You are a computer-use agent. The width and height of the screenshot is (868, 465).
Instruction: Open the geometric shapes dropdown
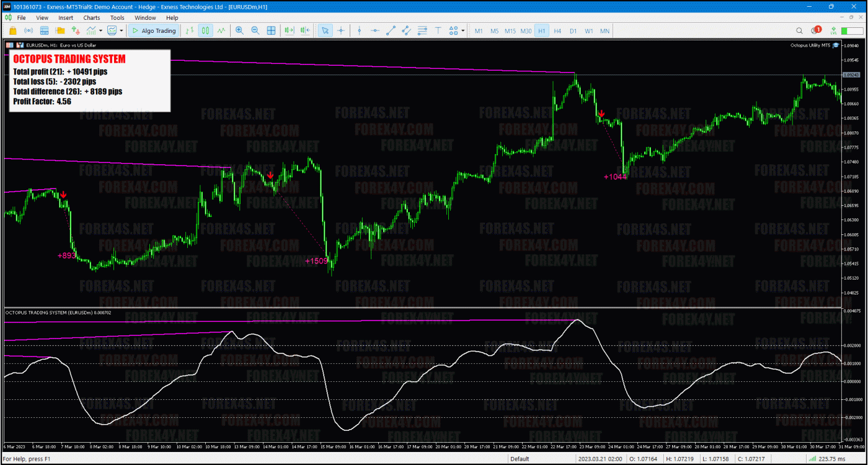[462, 30]
